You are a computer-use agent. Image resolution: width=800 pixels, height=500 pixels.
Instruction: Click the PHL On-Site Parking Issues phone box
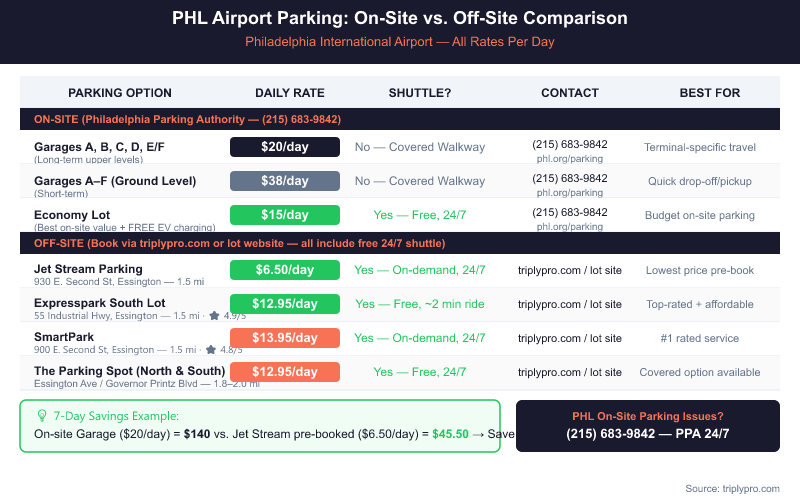[x=647, y=425]
